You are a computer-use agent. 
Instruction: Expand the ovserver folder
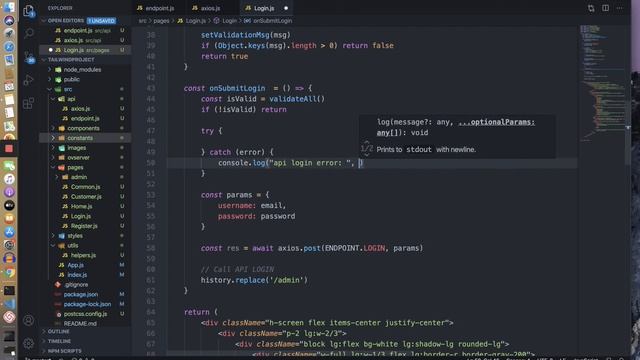click(x=78, y=158)
